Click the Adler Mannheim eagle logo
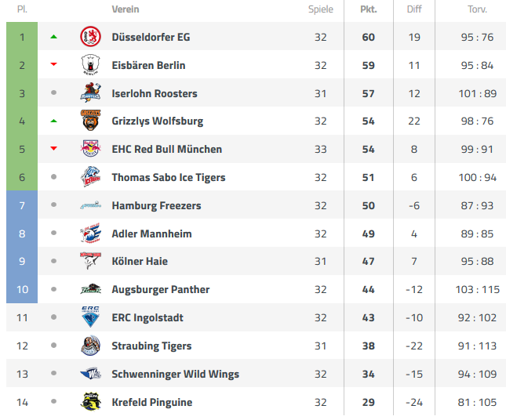The width and height of the screenshot is (506, 420). 90,233
